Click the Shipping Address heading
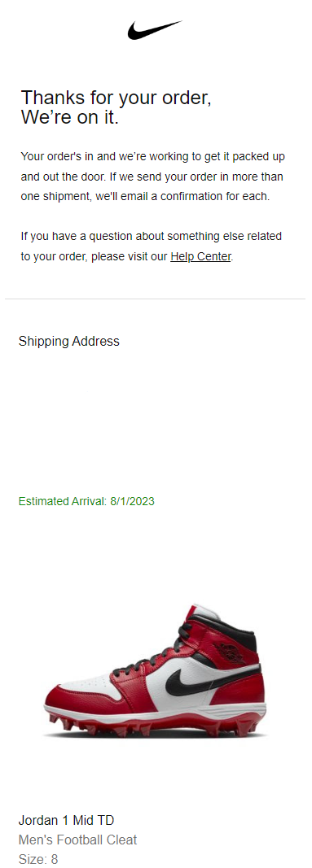Image resolution: width=312 pixels, height=868 pixels. click(68, 341)
